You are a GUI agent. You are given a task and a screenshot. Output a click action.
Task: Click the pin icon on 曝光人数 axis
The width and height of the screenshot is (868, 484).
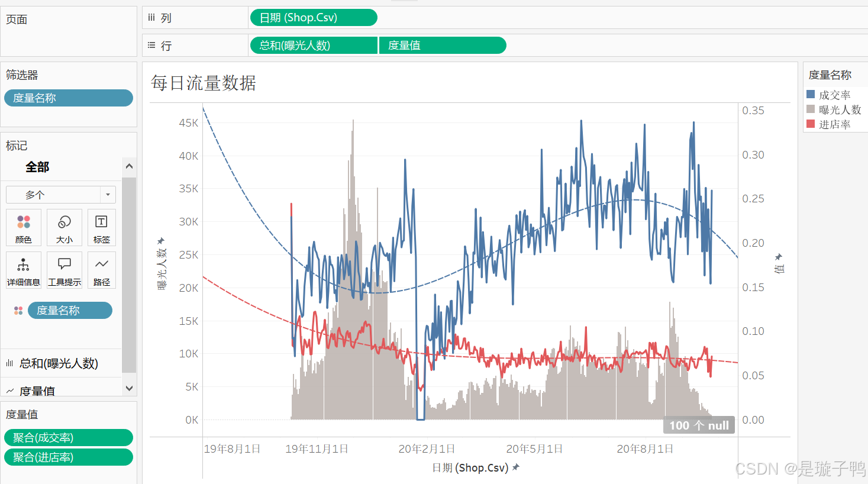pyautogui.click(x=160, y=241)
